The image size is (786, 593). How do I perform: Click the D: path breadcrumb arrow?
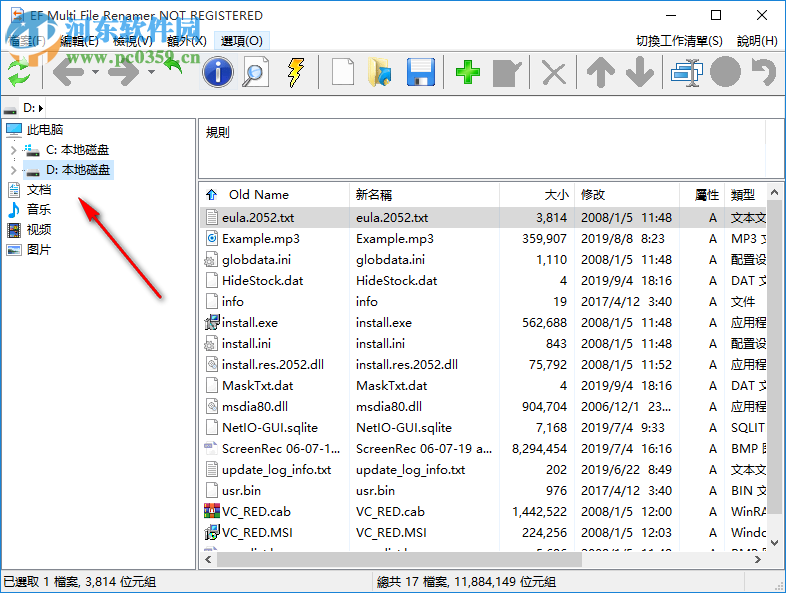pyautogui.click(x=41, y=108)
